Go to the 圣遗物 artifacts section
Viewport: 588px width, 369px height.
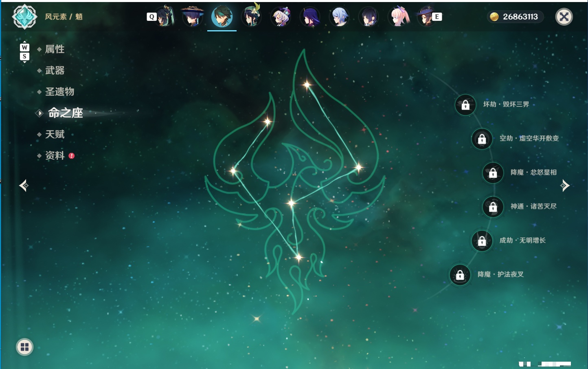(x=59, y=92)
